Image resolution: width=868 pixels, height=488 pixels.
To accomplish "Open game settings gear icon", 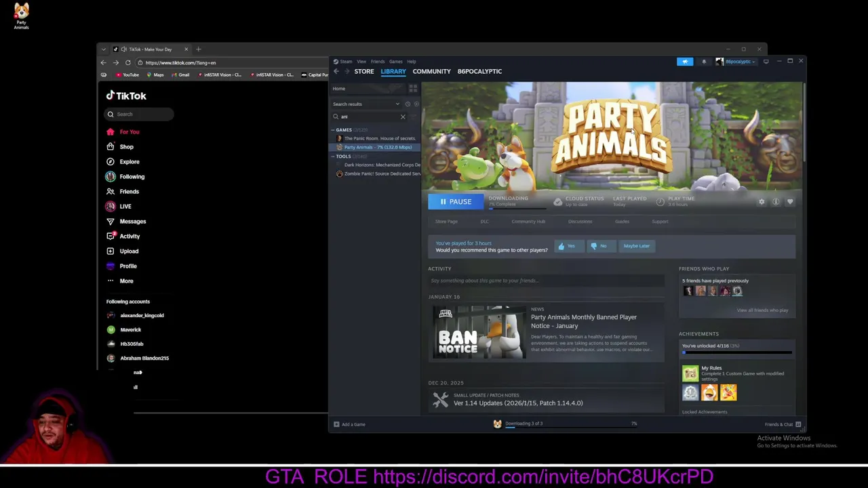I will [x=762, y=202].
